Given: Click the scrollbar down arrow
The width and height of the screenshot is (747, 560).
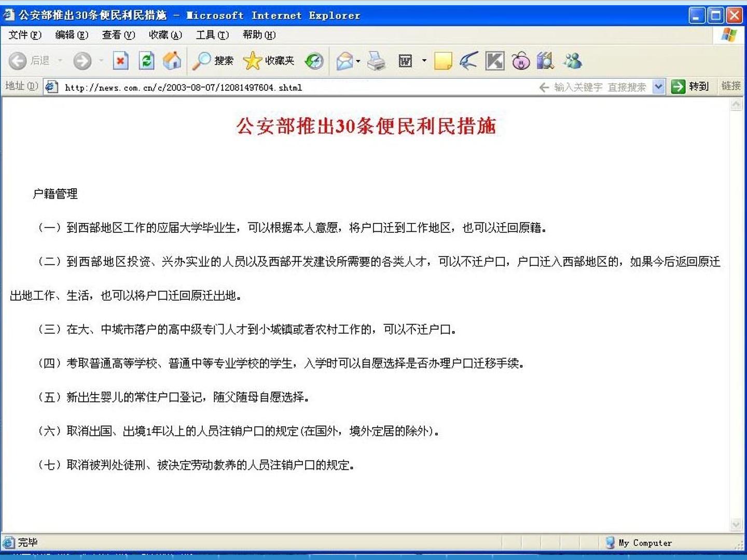Looking at the screenshot, I should (736, 525).
